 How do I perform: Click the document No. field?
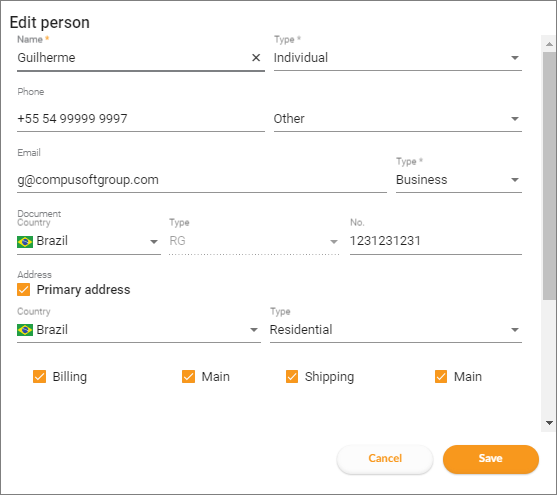point(436,241)
